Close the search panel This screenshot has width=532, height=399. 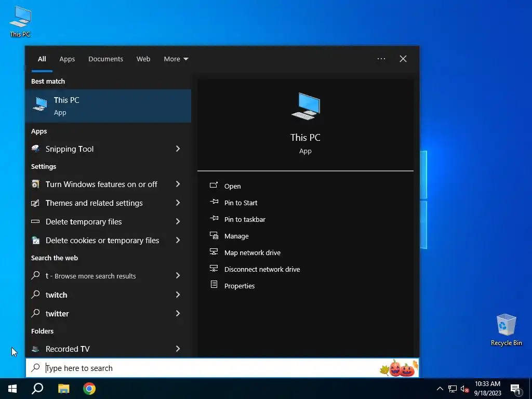[x=403, y=59]
